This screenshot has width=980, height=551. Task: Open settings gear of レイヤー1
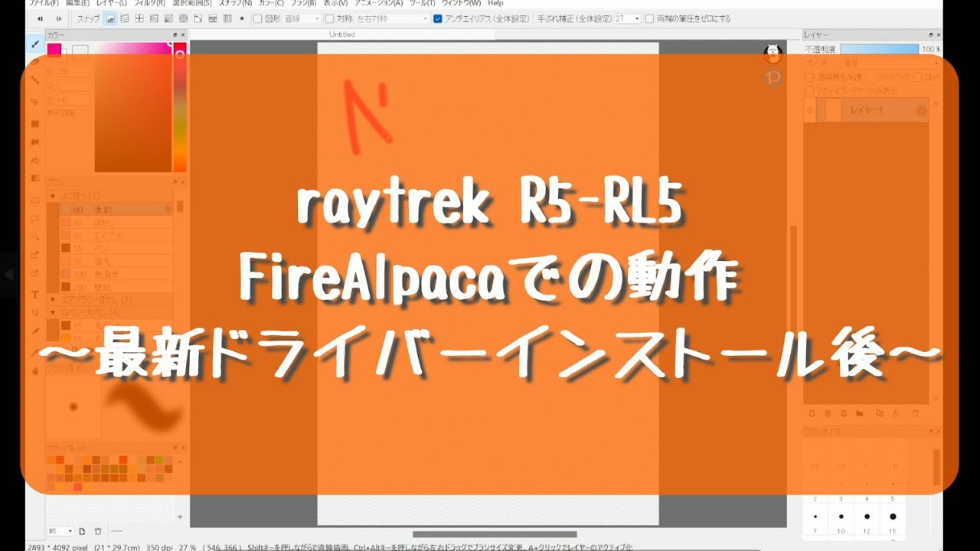tap(921, 111)
